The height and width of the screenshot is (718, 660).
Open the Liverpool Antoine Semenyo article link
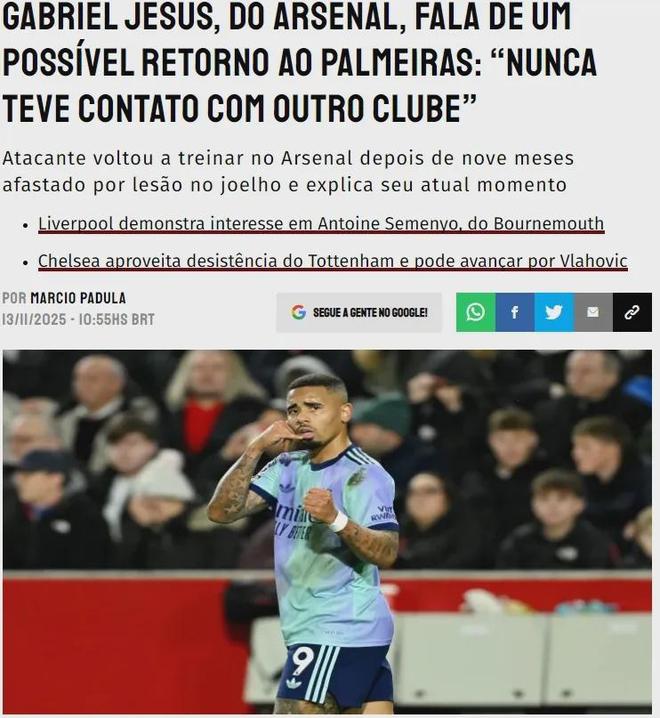click(321, 224)
